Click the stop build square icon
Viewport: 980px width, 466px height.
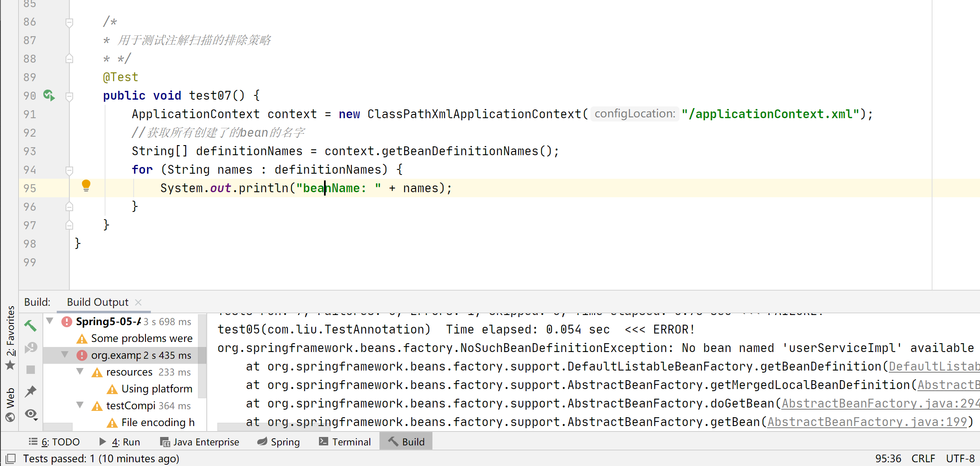click(x=31, y=370)
